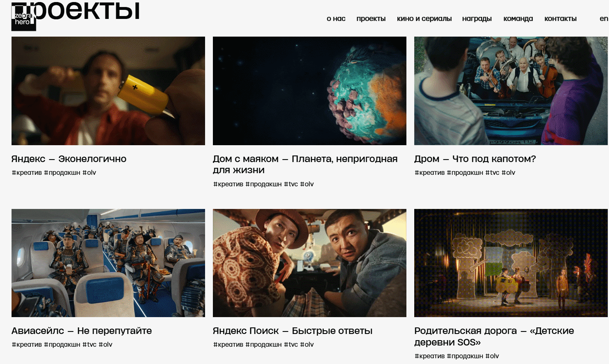The image size is (609, 364).
Task: Click the tags line under Дром
Action: [x=465, y=173]
